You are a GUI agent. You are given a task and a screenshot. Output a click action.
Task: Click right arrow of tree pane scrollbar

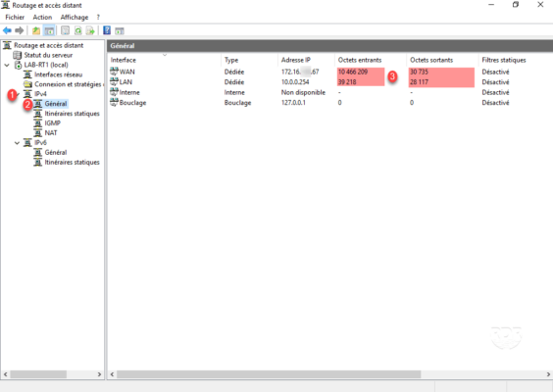click(x=99, y=374)
